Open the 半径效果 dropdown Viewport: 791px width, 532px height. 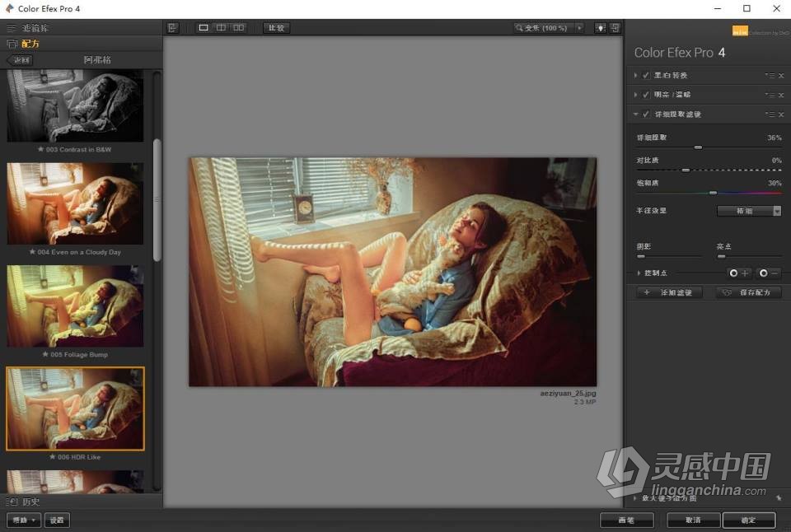pos(749,211)
